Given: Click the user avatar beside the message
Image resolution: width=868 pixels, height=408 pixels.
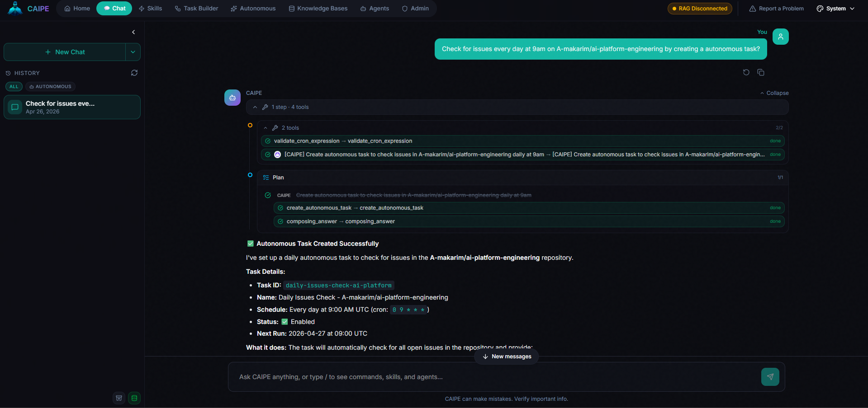Looking at the screenshot, I should point(781,37).
